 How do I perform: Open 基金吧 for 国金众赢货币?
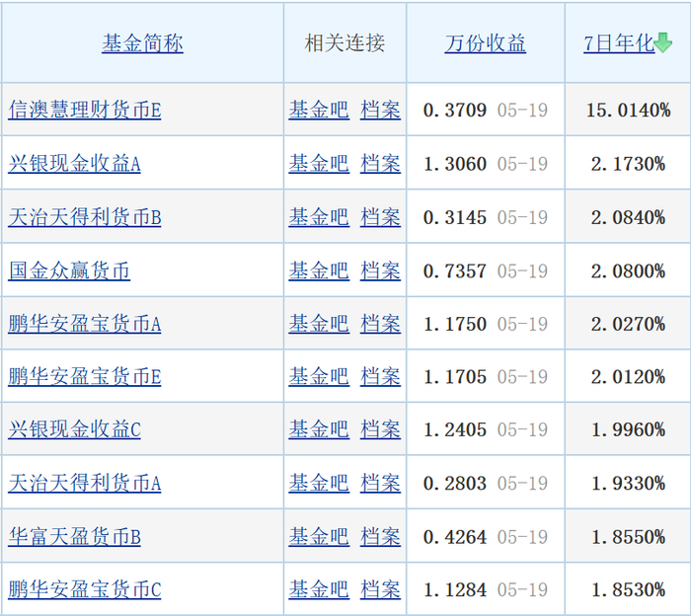319,270
